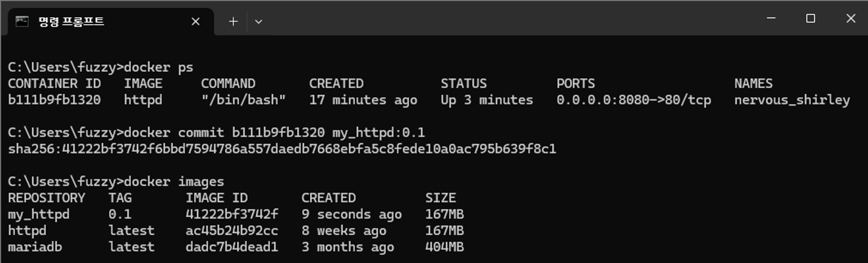868x263 pixels.
Task: Click image ID 41222bf3742f
Action: click(232, 214)
